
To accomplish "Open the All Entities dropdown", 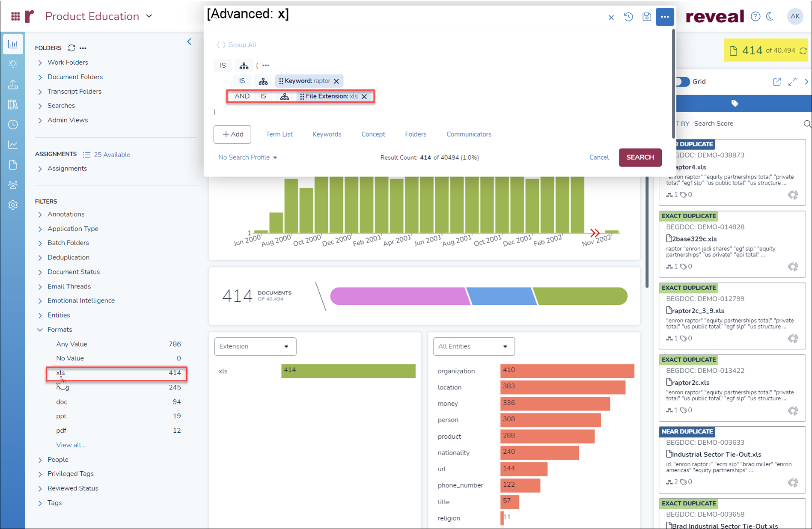I will (x=473, y=346).
